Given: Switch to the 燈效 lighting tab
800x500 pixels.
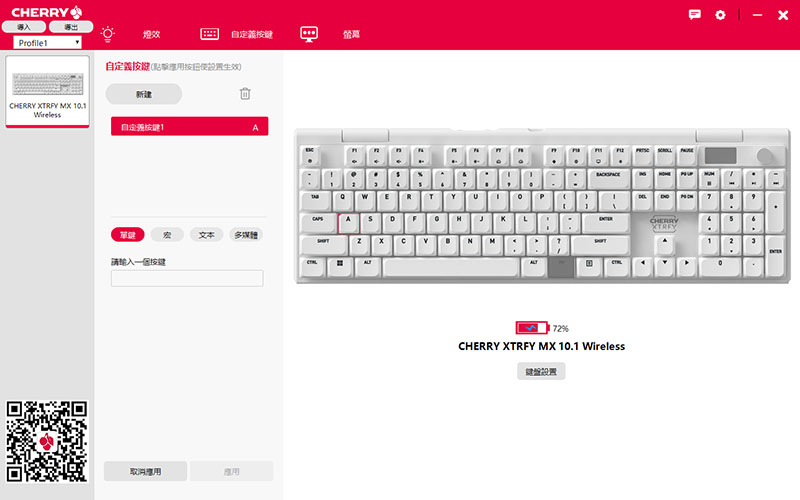Looking at the screenshot, I should (x=151, y=34).
